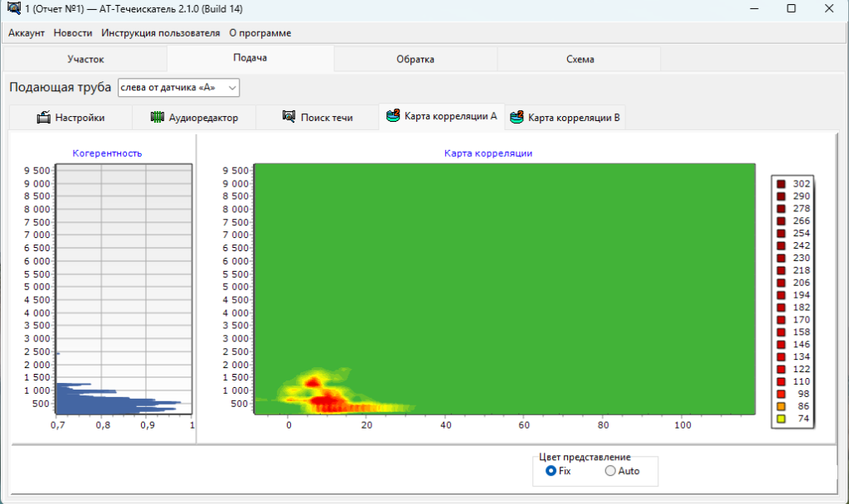The height and width of the screenshot is (504, 849).
Task: Click the Карта корреляции B tab icon
Action: click(x=517, y=117)
